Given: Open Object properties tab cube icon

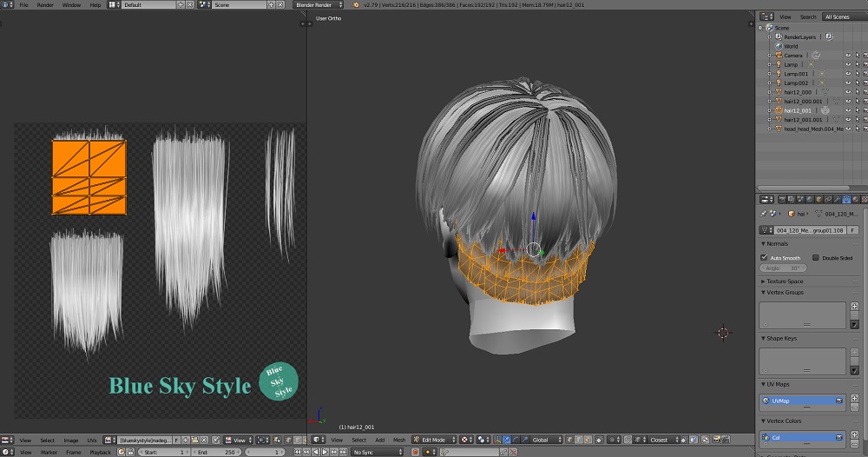Looking at the screenshot, I should (819, 200).
